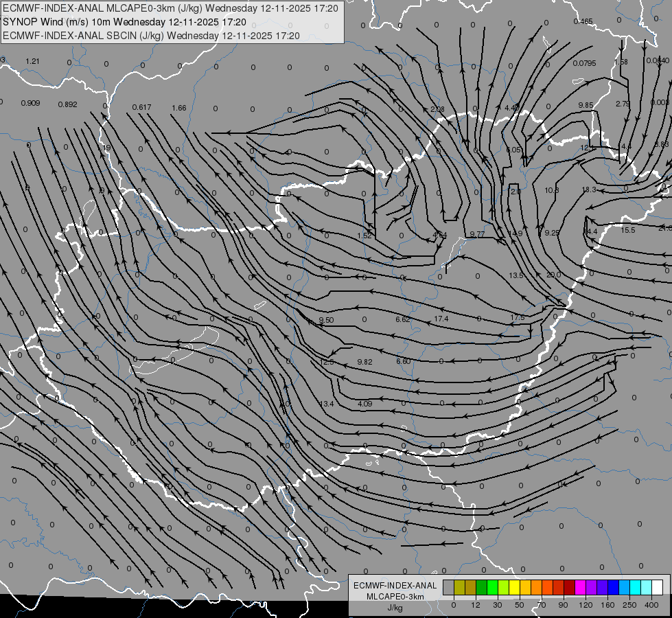Image resolution: width=672 pixels, height=618 pixels.
Task: Click the map value 9.82
Action: (364, 362)
